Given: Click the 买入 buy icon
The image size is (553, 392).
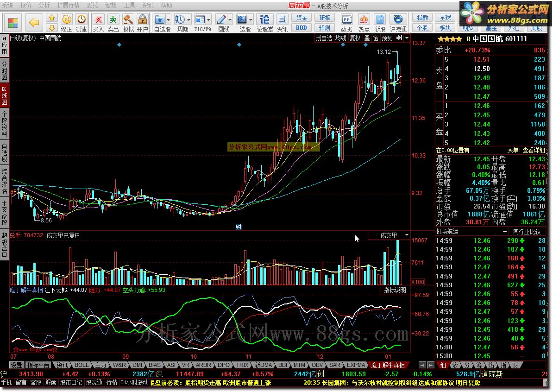Looking at the screenshot, I should tap(98, 23).
